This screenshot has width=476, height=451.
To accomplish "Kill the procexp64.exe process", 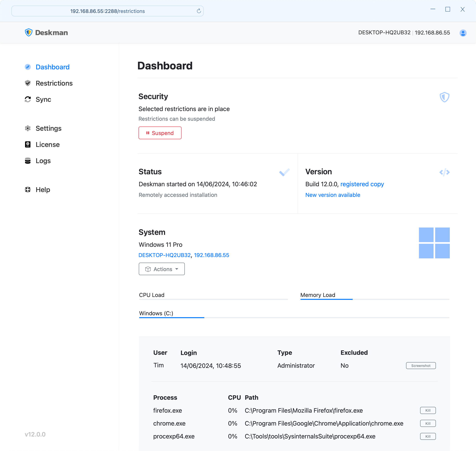I will 428,436.
